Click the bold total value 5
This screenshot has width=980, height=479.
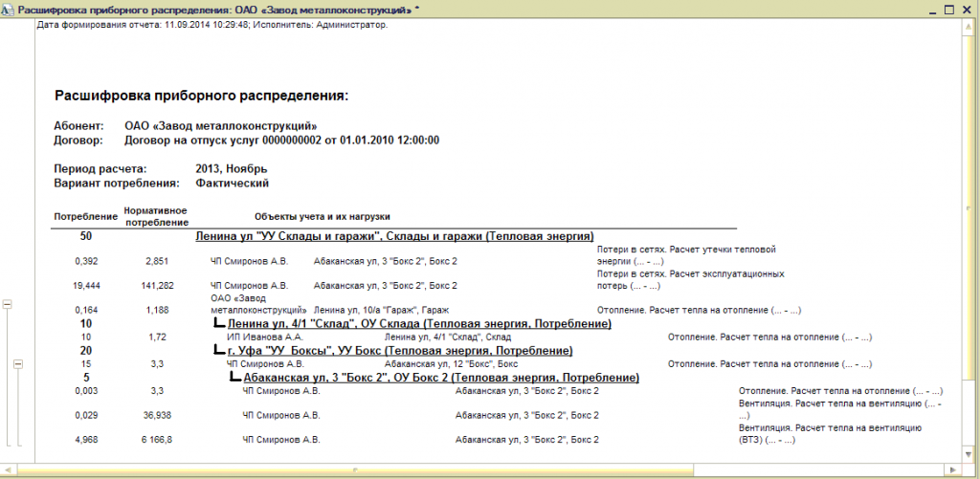pos(86,378)
